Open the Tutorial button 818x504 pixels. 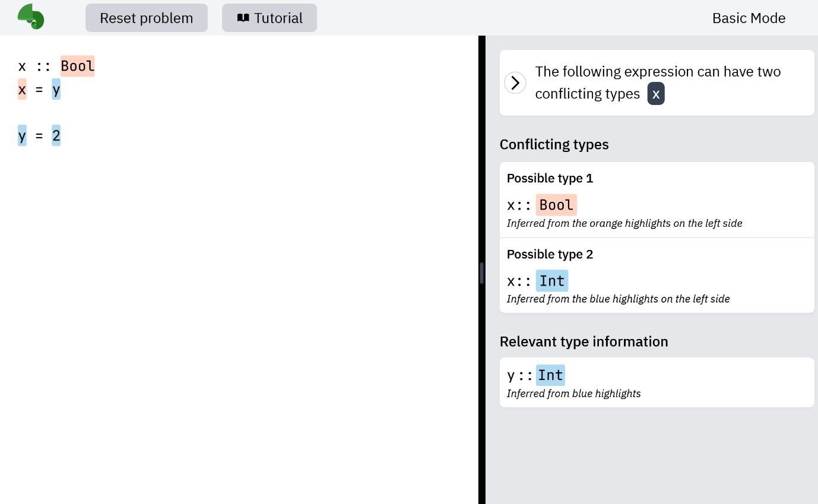click(x=270, y=18)
